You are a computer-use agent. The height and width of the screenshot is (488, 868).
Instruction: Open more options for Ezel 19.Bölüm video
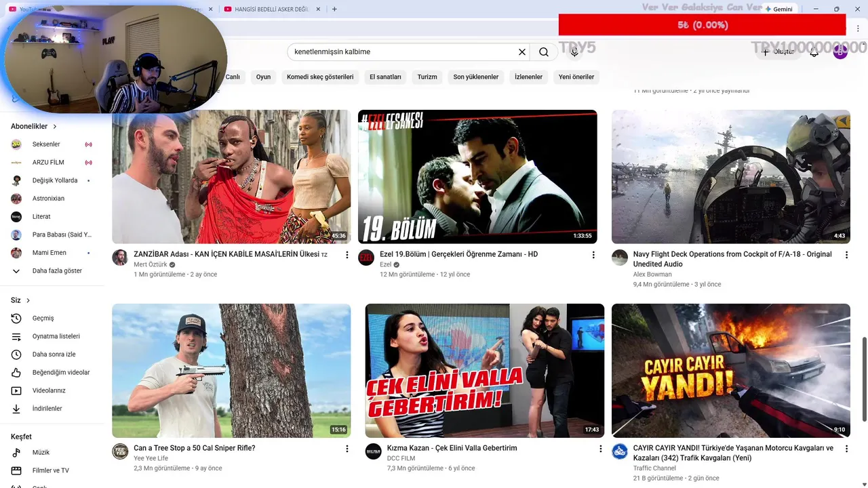tap(593, 255)
